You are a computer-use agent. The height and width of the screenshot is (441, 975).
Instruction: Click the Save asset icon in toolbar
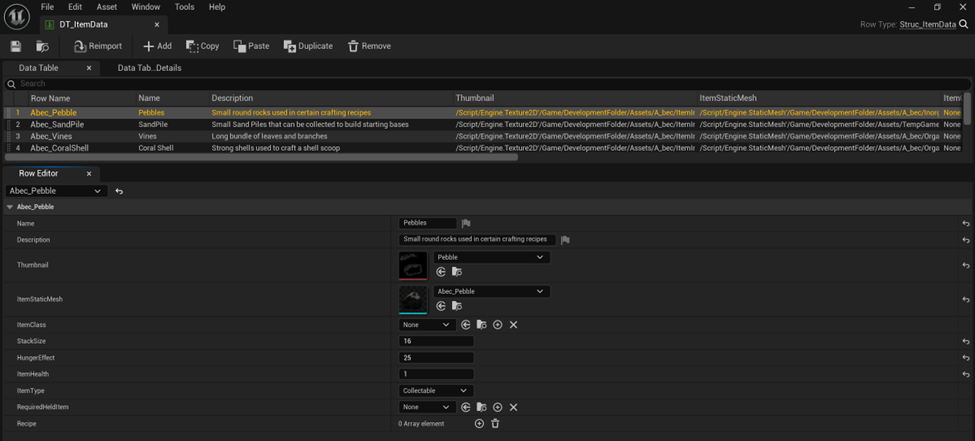tap(15, 46)
